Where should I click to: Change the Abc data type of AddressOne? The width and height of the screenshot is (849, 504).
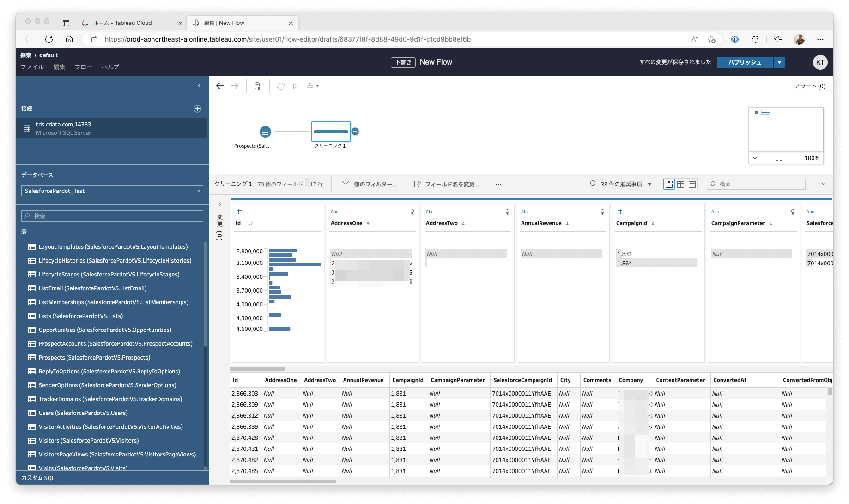click(334, 212)
